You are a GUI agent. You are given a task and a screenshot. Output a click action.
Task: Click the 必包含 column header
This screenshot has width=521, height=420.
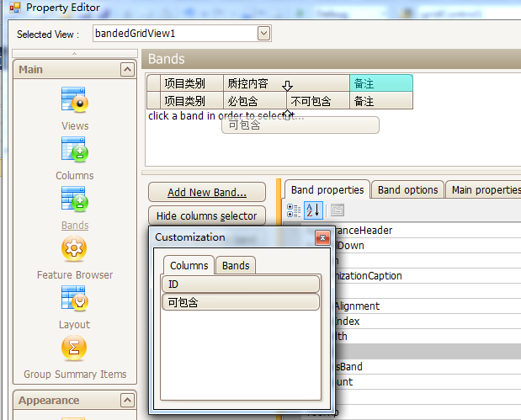point(255,101)
